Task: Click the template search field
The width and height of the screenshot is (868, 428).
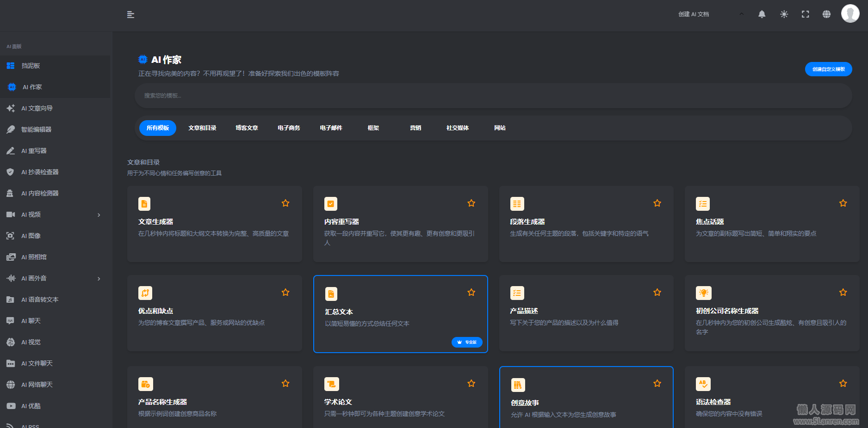Action: click(493, 96)
